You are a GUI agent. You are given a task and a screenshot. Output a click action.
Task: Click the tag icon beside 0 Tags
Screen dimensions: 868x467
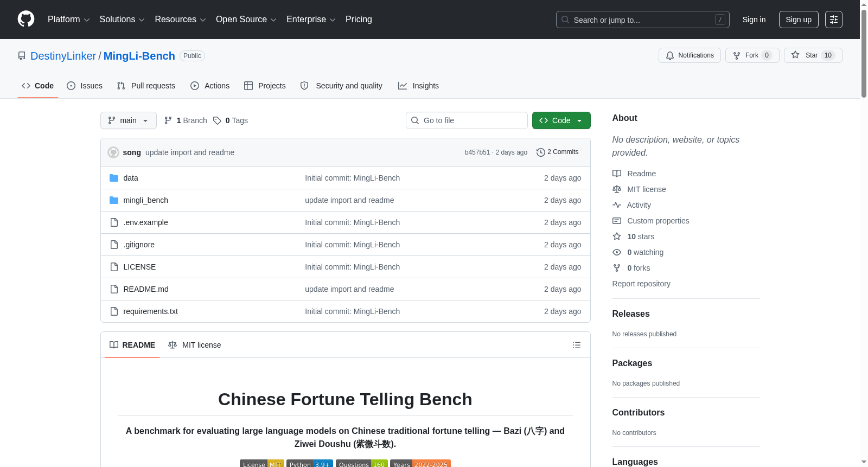[x=217, y=120]
